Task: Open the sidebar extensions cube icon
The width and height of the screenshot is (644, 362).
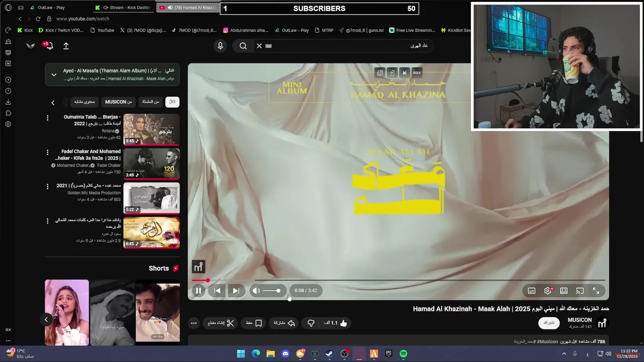Action: pos(8,113)
